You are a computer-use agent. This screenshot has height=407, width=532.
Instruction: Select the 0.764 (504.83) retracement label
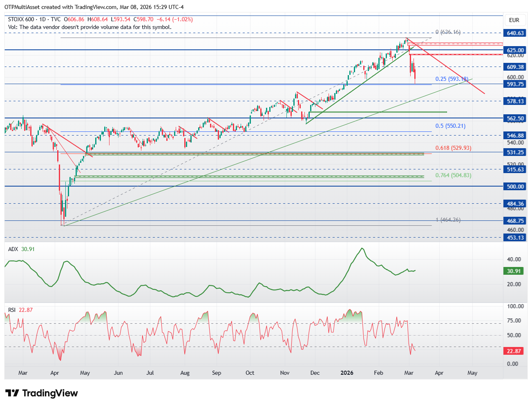[453, 175]
